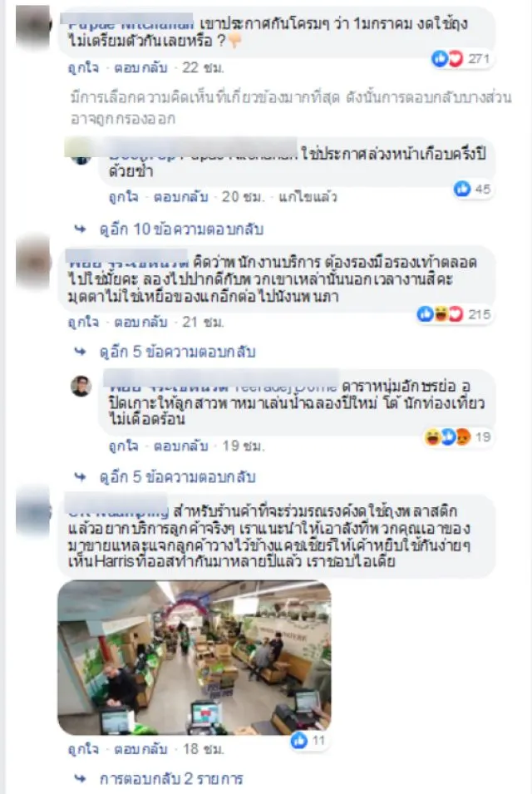View reaction emojis with 19 count

pos(449,437)
